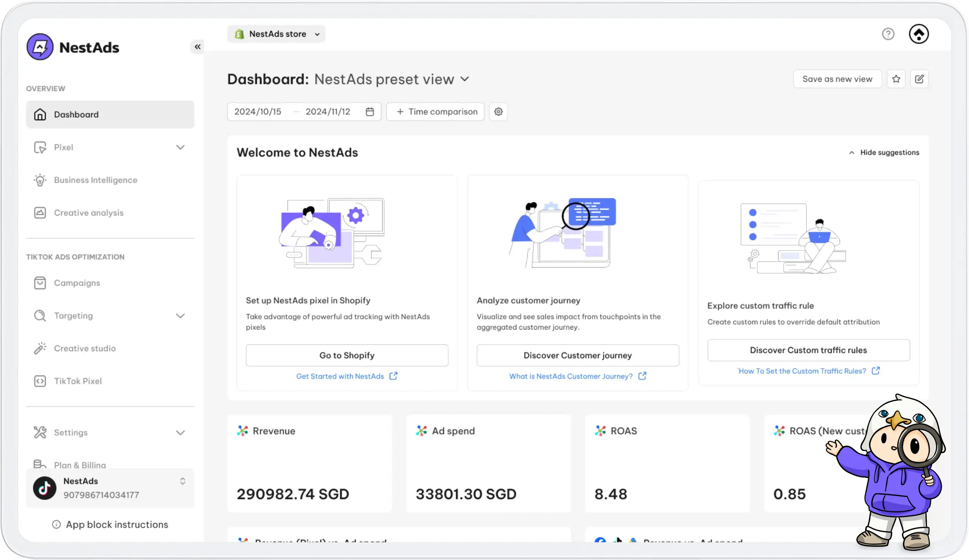Open What is NestAds Customer Journey link
This screenshot has height=560, width=969.
[571, 376]
